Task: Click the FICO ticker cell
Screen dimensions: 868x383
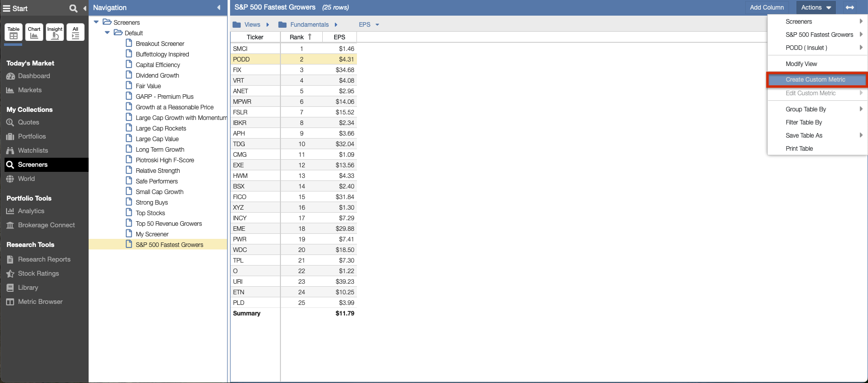Action: pos(255,197)
